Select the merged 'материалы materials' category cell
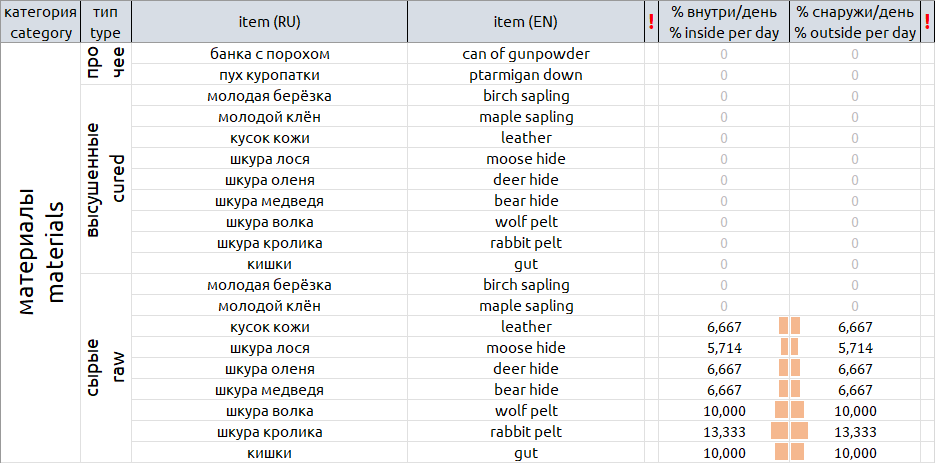Image resolution: width=935 pixels, height=463 pixels. tap(39, 253)
